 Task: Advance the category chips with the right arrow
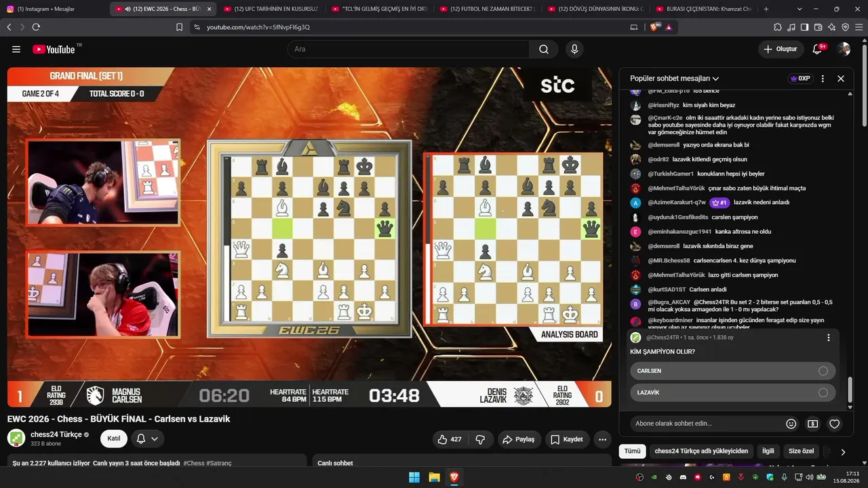(843, 452)
